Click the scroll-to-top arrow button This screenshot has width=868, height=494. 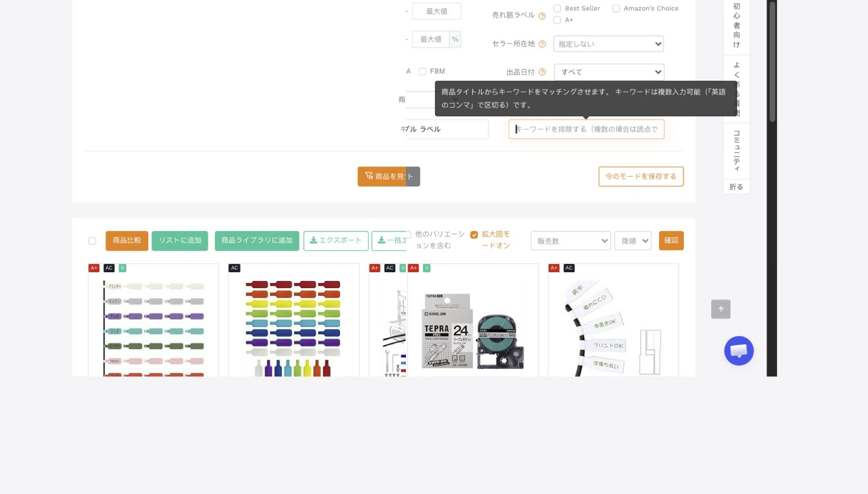(x=721, y=309)
